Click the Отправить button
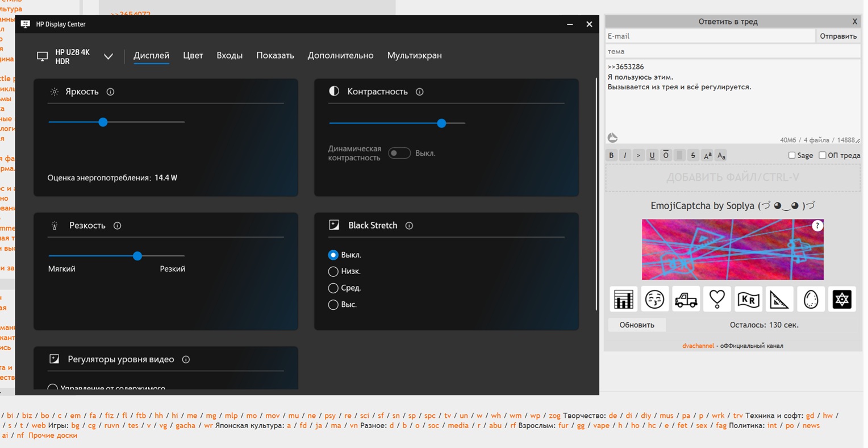 (x=838, y=36)
